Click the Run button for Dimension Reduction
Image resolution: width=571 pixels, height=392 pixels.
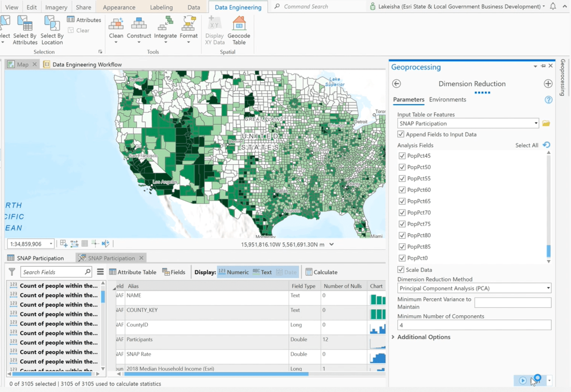click(x=523, y=380)
